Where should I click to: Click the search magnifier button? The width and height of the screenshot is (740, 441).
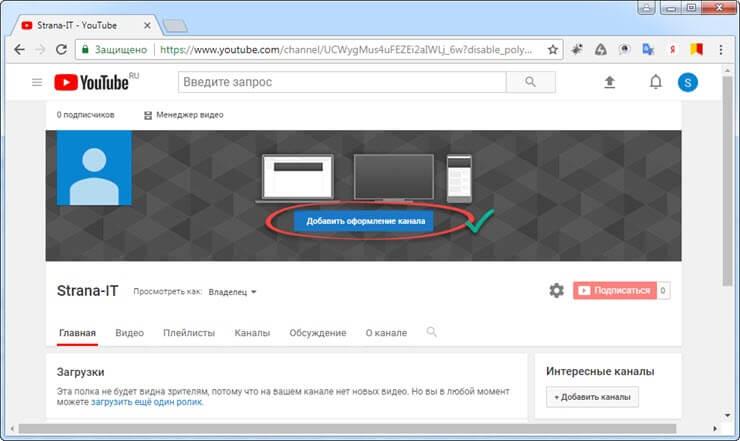point(530,82)
